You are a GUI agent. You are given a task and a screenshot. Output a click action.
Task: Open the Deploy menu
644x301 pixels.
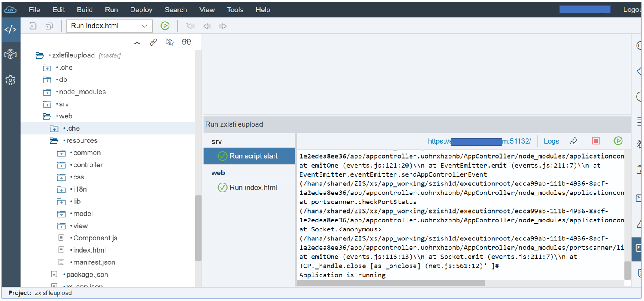click(141, 10)
